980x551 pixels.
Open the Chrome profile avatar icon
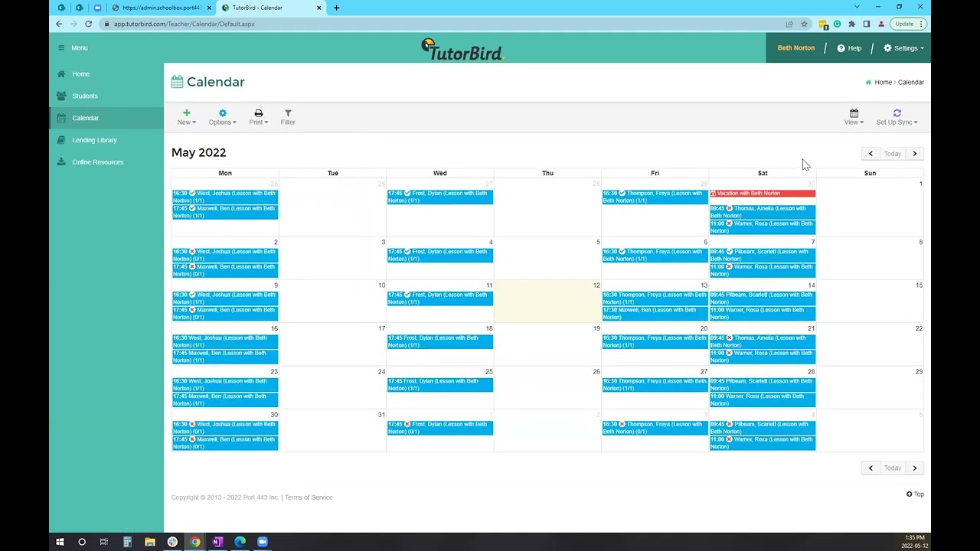click(881, 24)
